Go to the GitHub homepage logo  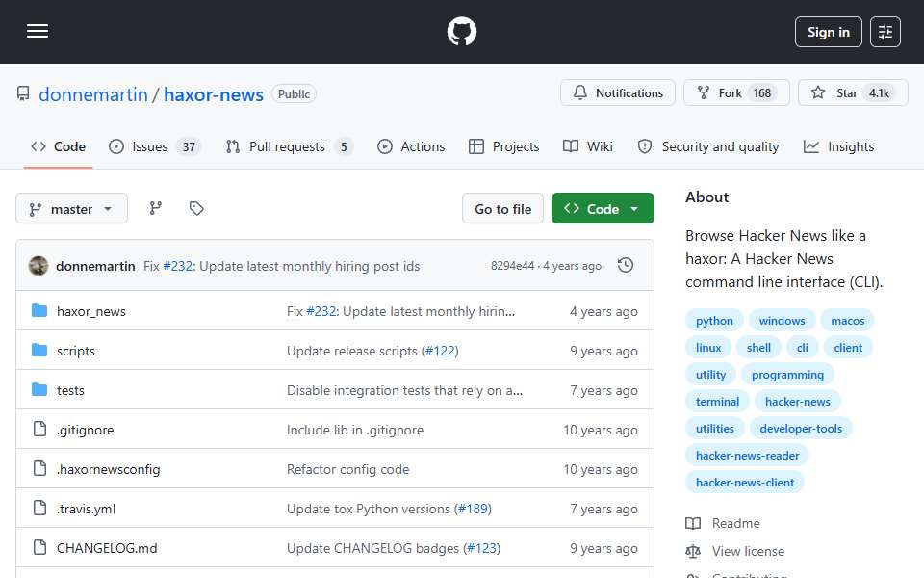tap(461, 31)
